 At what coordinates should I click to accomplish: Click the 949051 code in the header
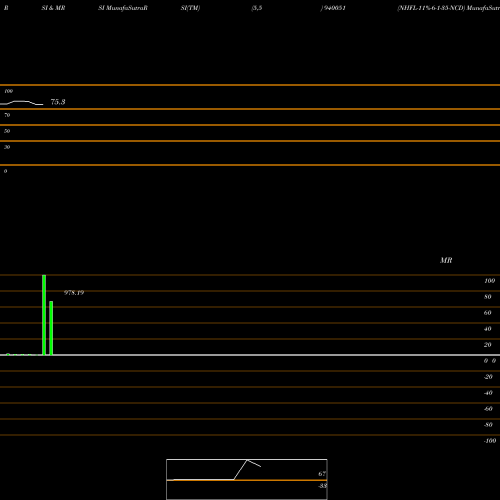click(334, 8)
